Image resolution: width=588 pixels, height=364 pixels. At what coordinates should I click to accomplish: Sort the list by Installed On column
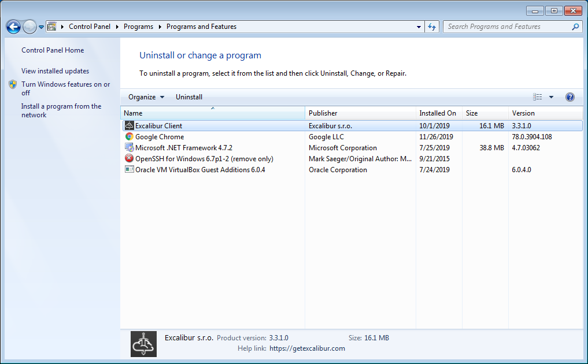pyautogui.click(x=438, y=113)
